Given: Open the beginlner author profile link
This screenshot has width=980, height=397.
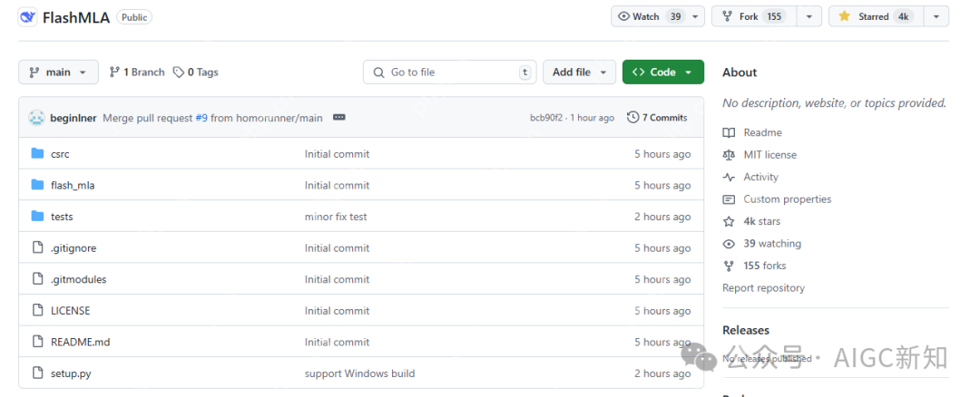Looking at the screenshot, I should pyautogui.click(x=73, y=117).
